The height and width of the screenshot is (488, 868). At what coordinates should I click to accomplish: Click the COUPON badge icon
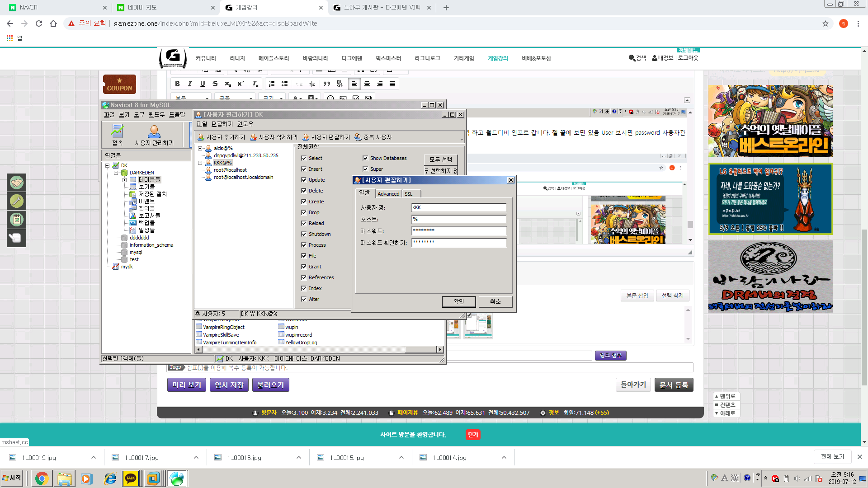tap(119, 84)
